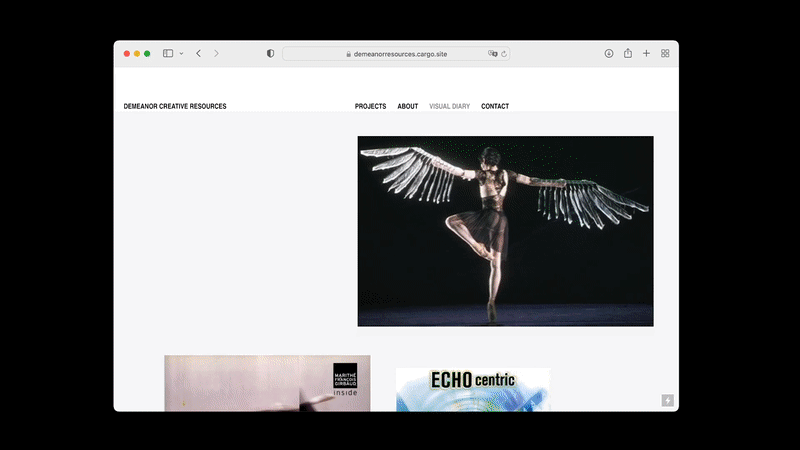Screen dimensions: 800x450
Task: Reload the page with the refresh icon
Action: click(x=504, y=54)
